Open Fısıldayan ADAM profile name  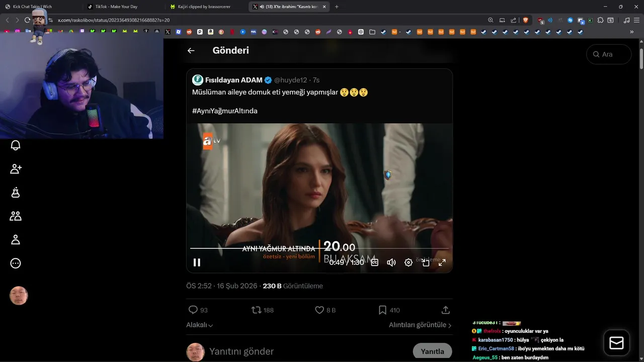click(x=234, y=80)
